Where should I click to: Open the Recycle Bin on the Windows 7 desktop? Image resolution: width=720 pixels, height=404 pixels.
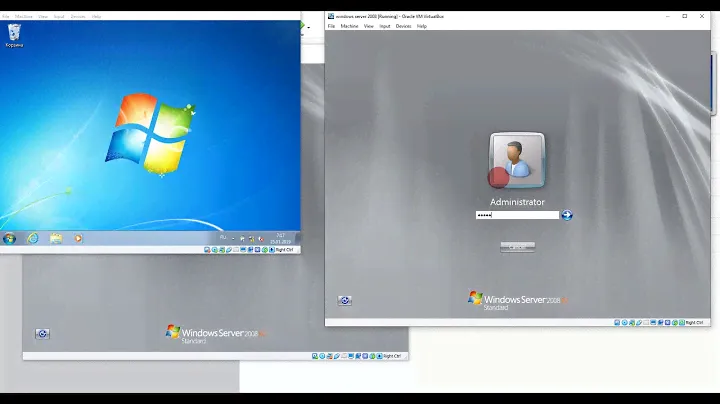pyautogui.click(x=14, y=35)
